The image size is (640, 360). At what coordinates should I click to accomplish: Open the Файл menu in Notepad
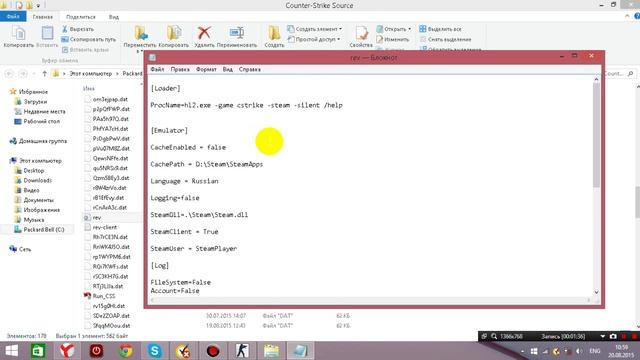pos(157,69)
